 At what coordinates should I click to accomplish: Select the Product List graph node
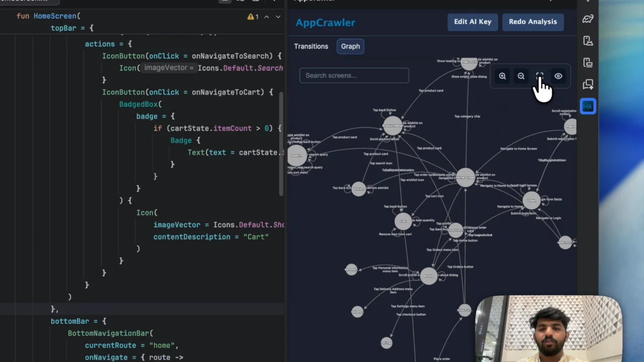click(469, 62)
